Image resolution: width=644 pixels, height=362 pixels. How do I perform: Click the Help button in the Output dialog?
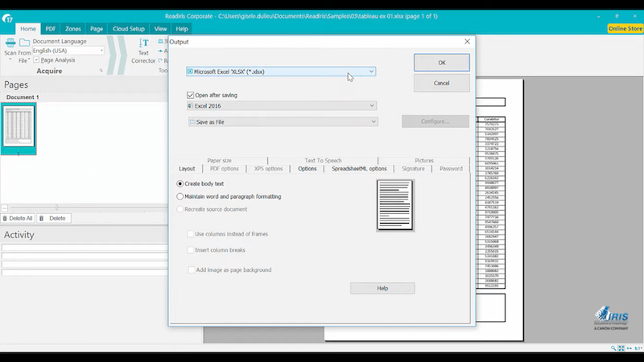click(x=382, y=288)
